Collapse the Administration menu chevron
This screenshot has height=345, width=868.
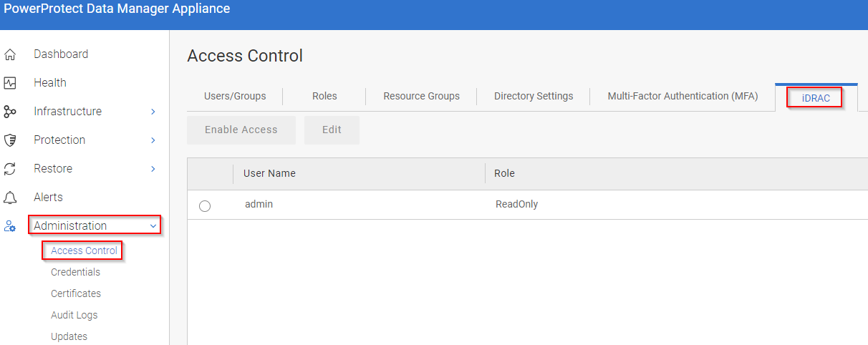[153, 226]
